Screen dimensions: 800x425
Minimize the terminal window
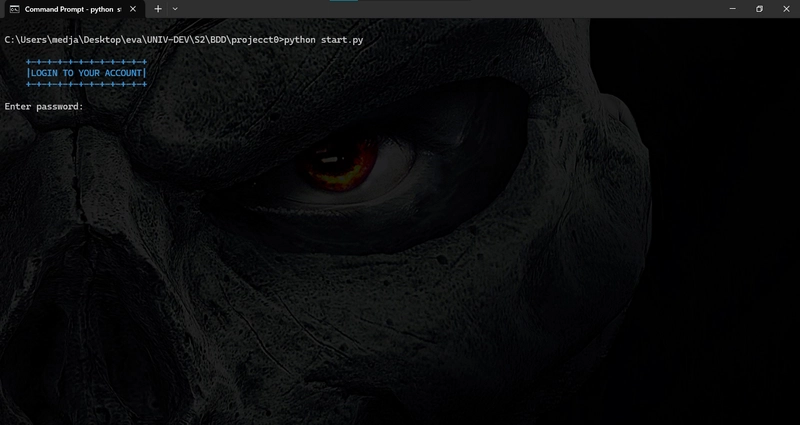tap(733, 9)
